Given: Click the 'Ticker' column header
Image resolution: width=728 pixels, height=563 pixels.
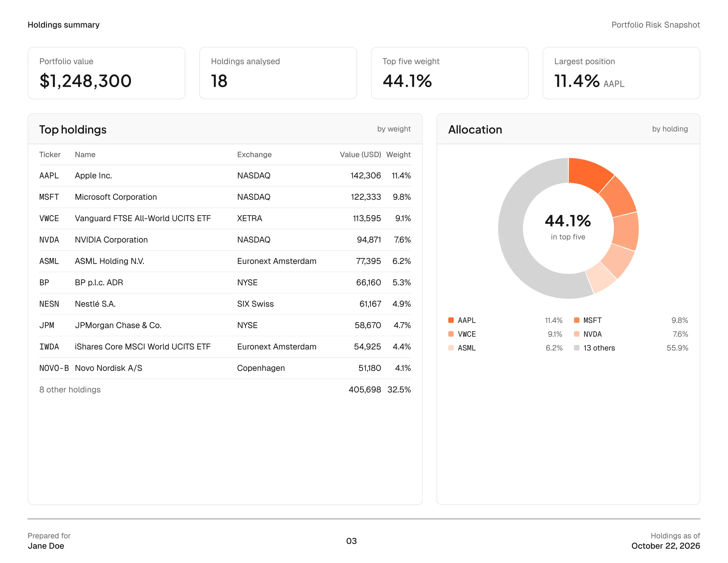Looking at the screenshot, I should point(50,154).
